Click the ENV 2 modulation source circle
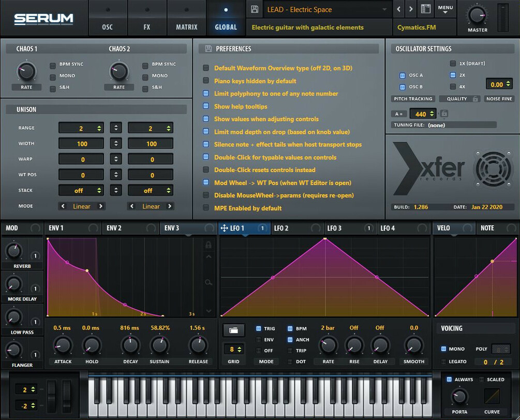This screenshot has width=520, height=420. click(x=151, y=228)
